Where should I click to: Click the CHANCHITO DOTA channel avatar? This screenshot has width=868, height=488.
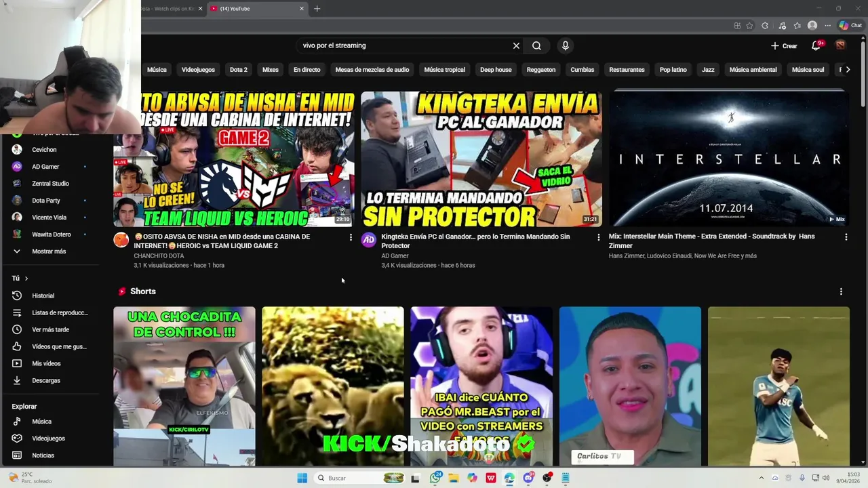pyautogui.click(x=121, y=240)
